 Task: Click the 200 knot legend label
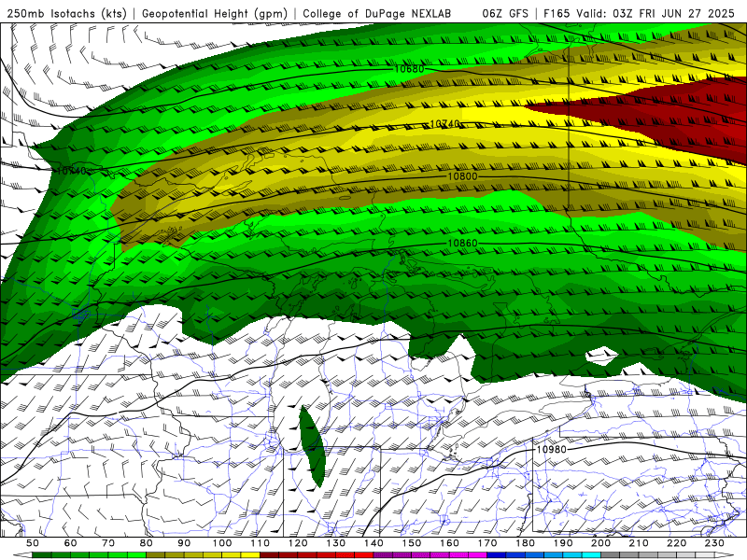(x=601, y=543)
